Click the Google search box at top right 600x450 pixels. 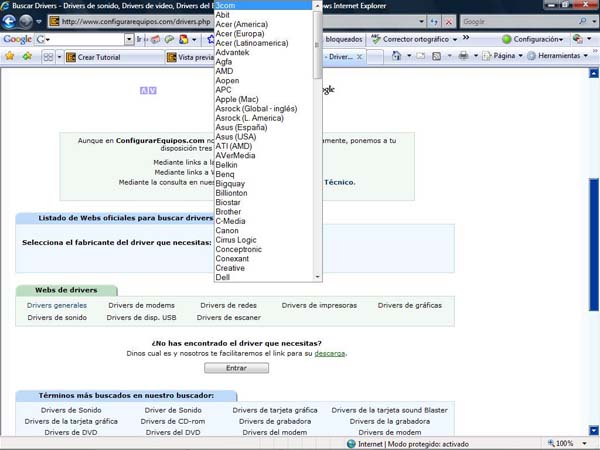[x=518, y=22]
